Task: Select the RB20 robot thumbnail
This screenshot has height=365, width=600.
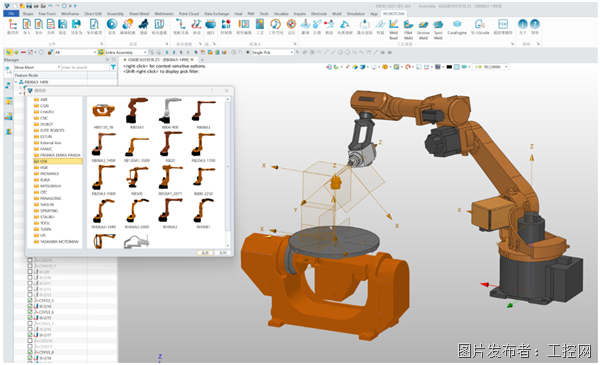Action: click(x=170, y=147)
